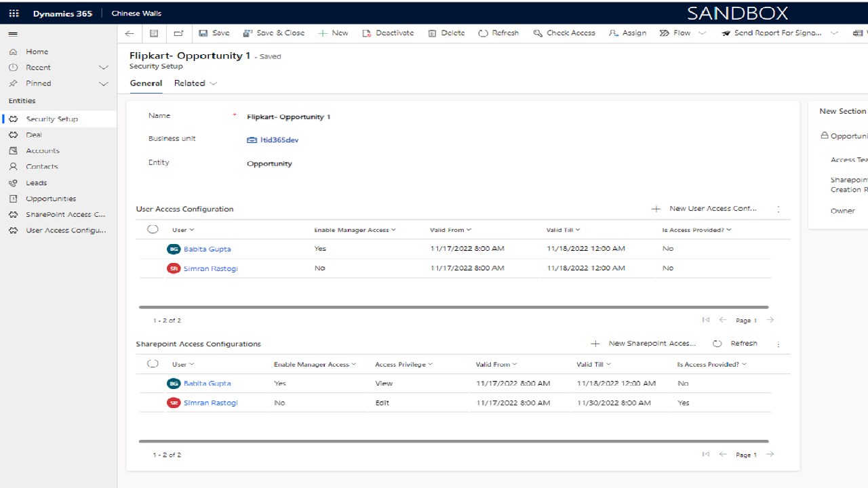
Task: Open Simran Rastogi in Sharepoint Access grid
Action: point(210,403)
